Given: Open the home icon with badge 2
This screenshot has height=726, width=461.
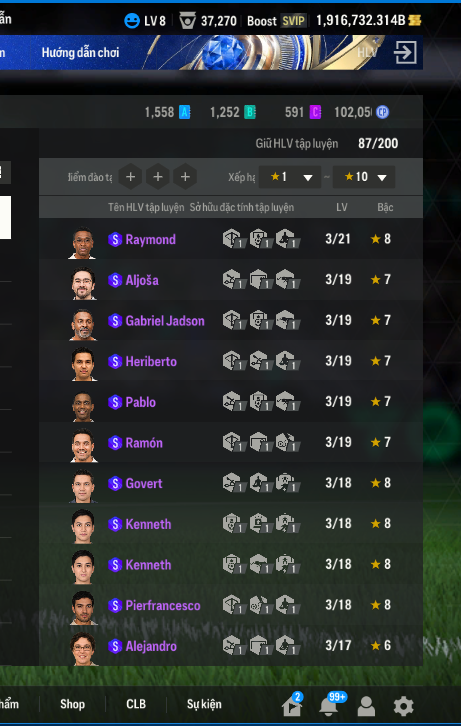Looking at the screenshot, I should [292, 706].
